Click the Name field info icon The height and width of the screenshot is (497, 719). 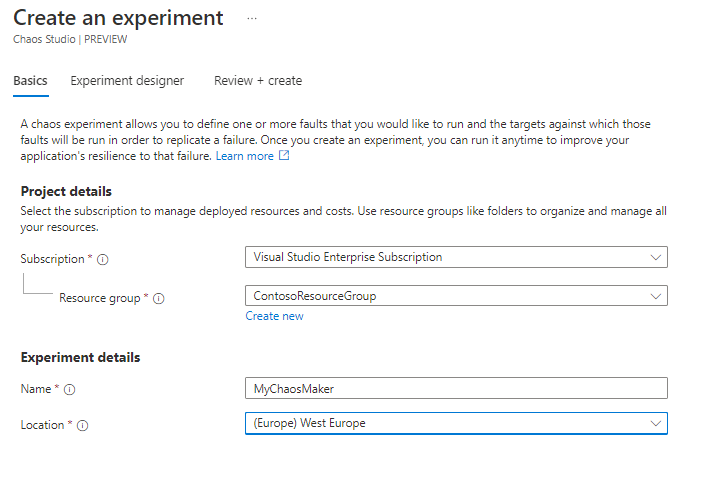70,390
